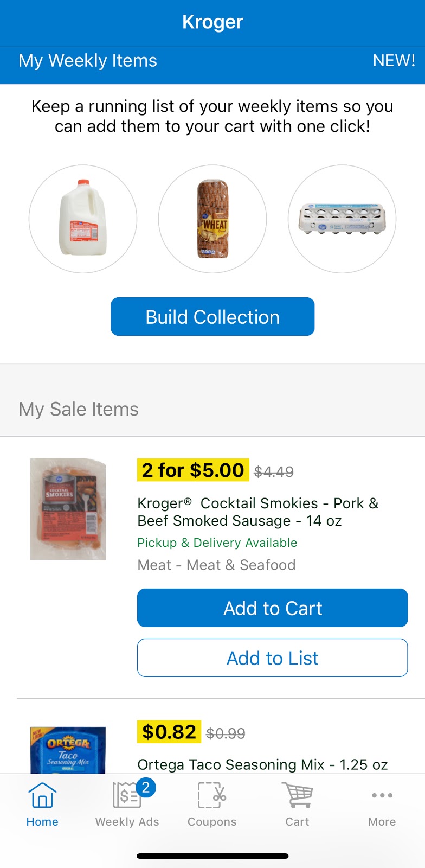Tap the Pickup & Delivery Available text
Image resolution: width=425 pixels, height=868 pixels.
(x=217, y=542)
